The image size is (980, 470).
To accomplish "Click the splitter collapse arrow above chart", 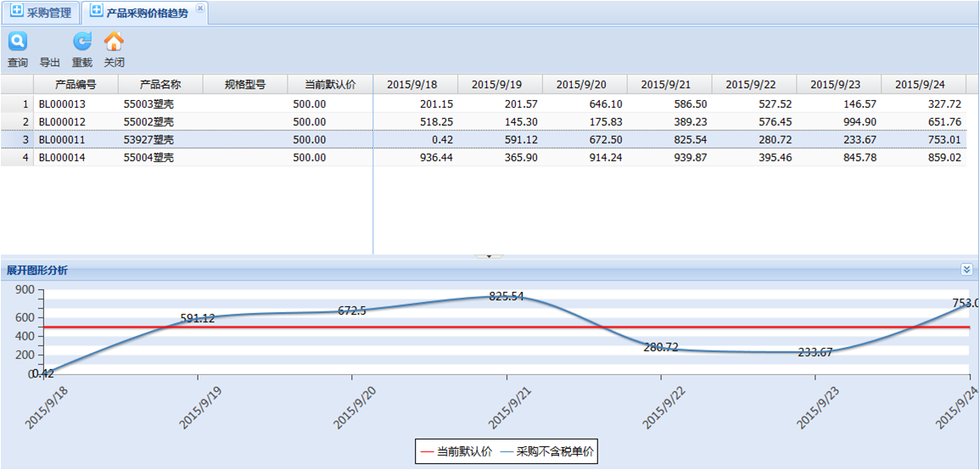I will point(489,255).
